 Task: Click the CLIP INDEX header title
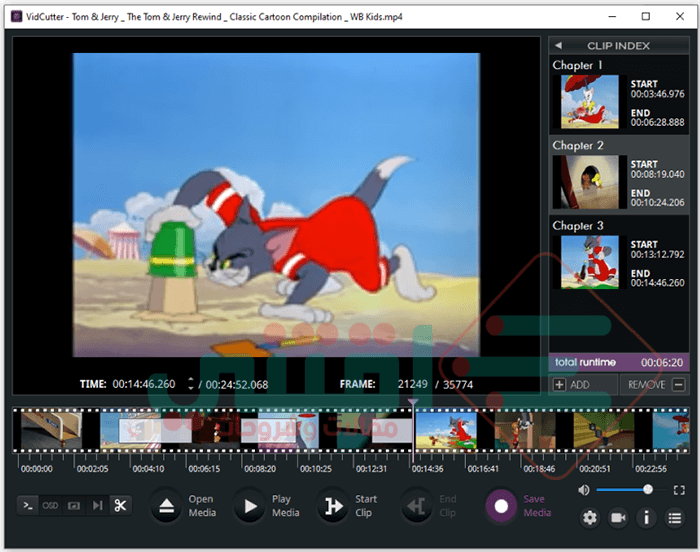(x=618, y=46)
